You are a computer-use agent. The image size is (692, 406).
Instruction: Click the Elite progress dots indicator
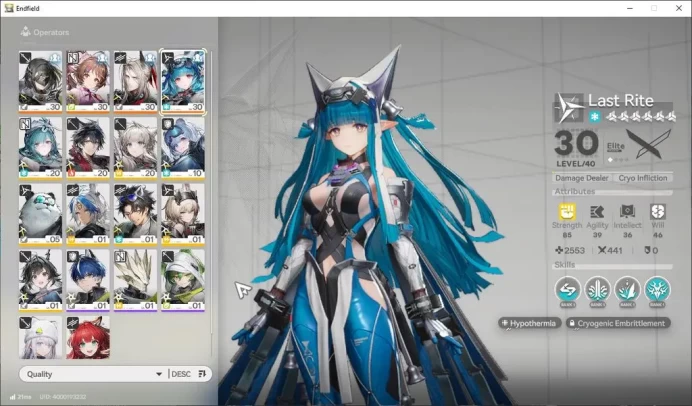click(x=616, y=160)
